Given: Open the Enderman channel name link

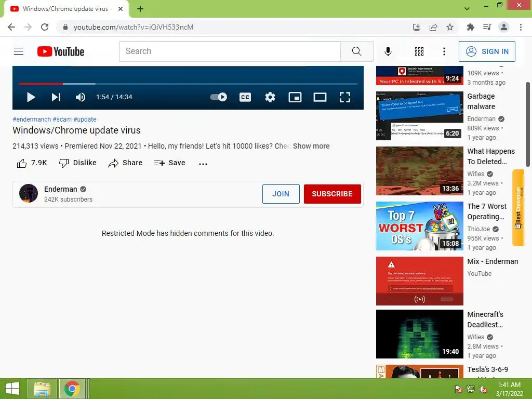Looking at the screenshot, I should 61,189.
